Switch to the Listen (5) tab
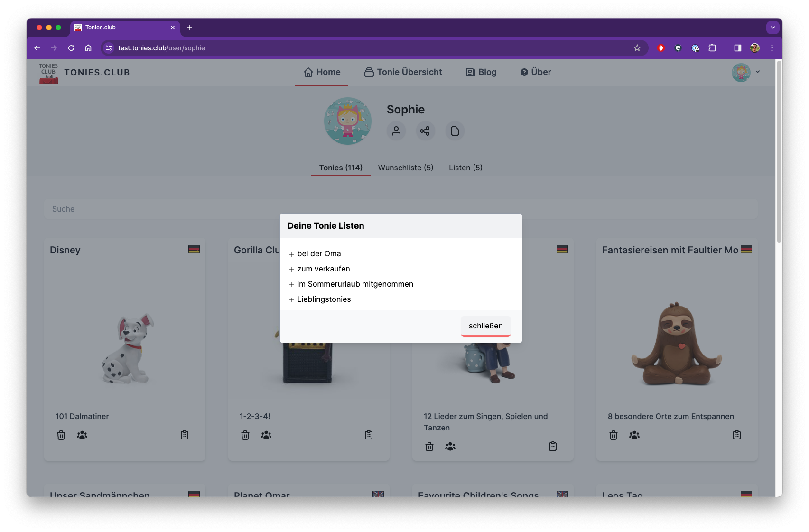This screenshot has width=809, height=532. point(465,168)
